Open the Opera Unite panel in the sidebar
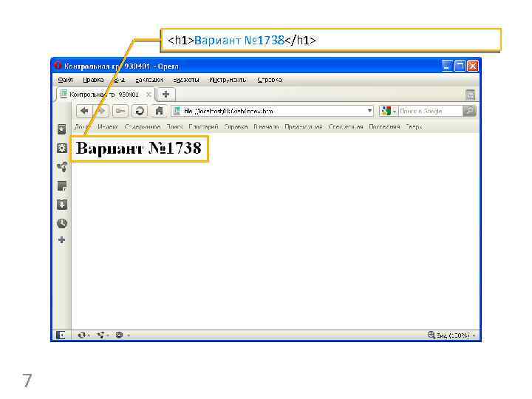Image resolution: width=532 pixels, height=399 pixels. [x=62, y=167]
